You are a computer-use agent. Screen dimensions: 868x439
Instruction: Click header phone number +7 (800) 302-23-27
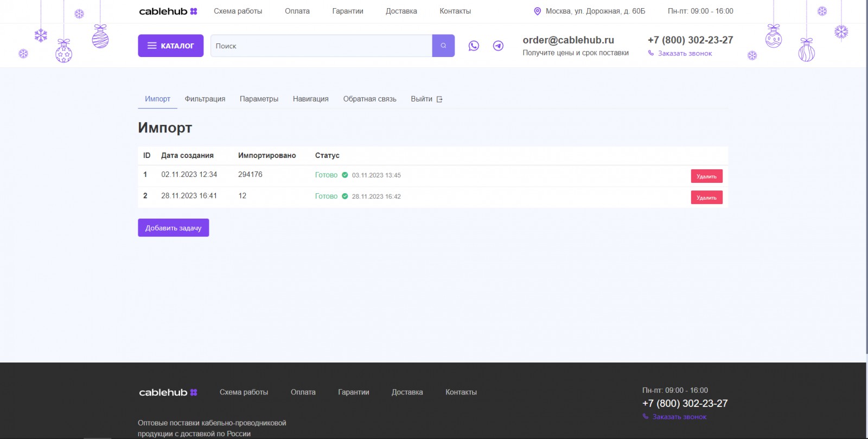coord(690,40)
